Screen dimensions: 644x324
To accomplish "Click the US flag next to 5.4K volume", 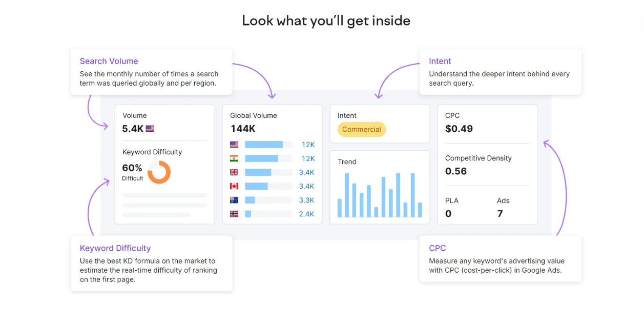I will 150,129.
